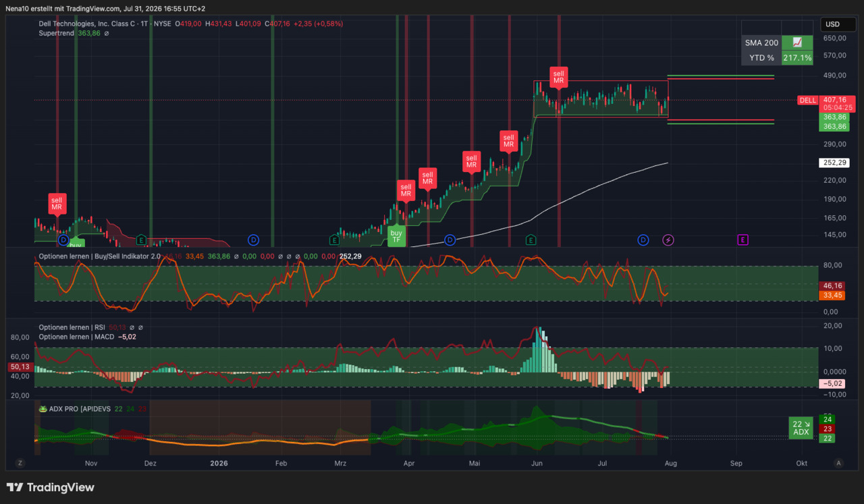Click the 46,16 oscillator value label
Screen dimensions: 864x504
(x=833, y=286)
